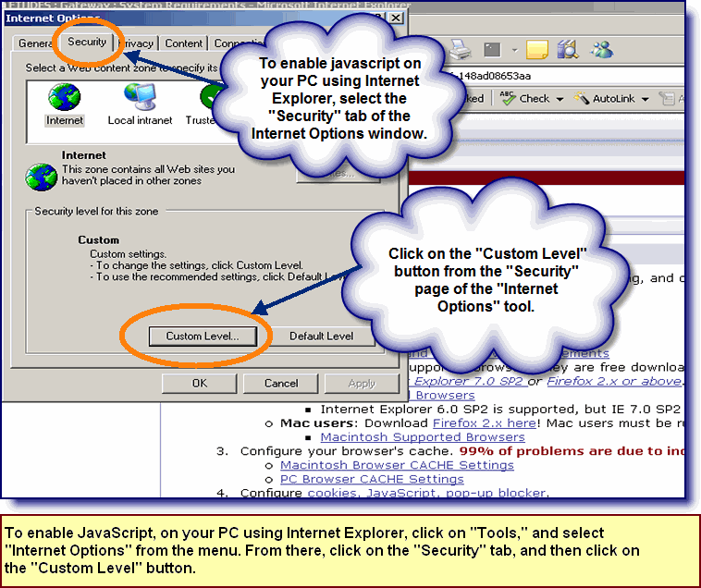Open PC Browser CACHE Settings link
The width and height of the screenshot is (701, 588).
pos(372,479)
